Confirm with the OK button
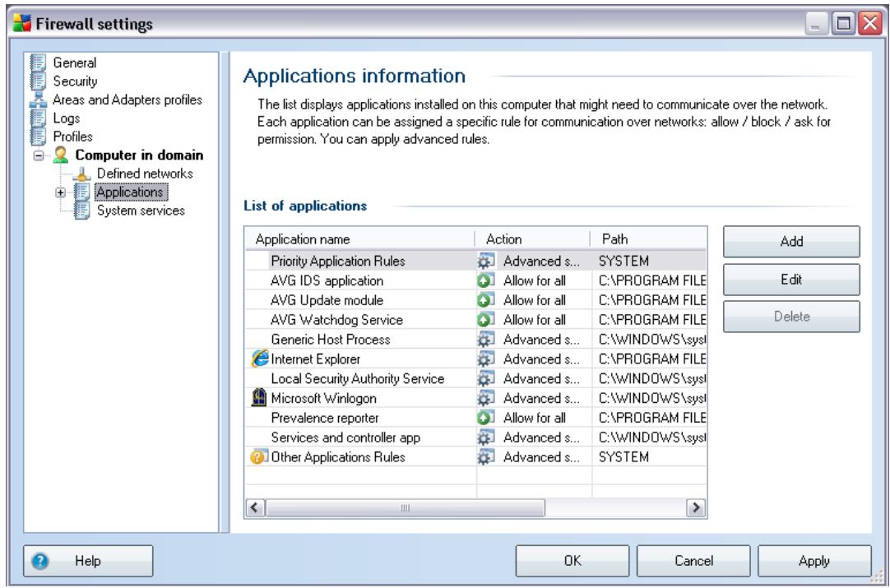This screenshot has width=890, height=588. pyautogui.click(x=572, y=561)
